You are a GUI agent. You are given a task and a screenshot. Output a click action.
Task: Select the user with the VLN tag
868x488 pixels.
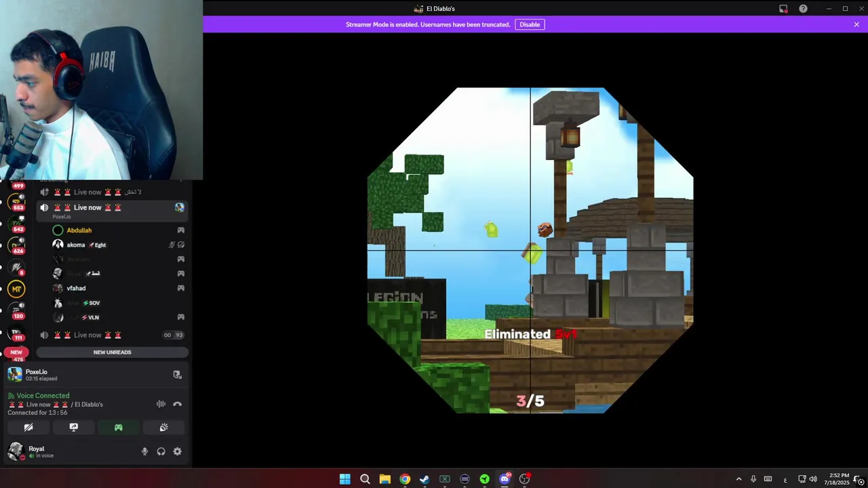119,317
